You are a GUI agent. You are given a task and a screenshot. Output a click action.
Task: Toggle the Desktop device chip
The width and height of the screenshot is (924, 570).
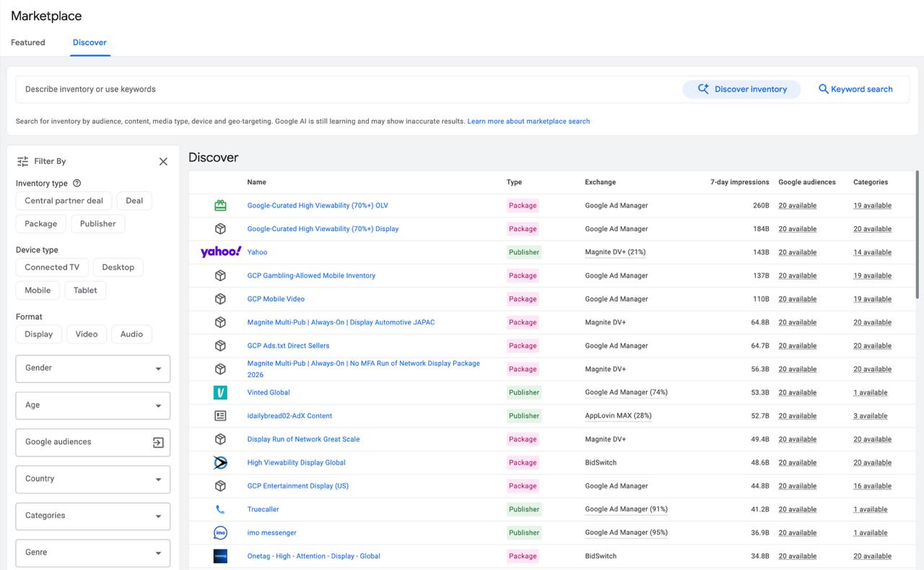pyautogui.click(x=118, y=267)
